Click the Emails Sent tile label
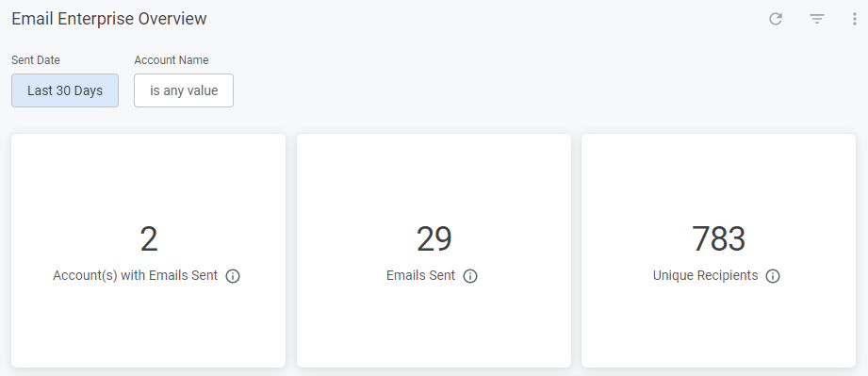 420,275
